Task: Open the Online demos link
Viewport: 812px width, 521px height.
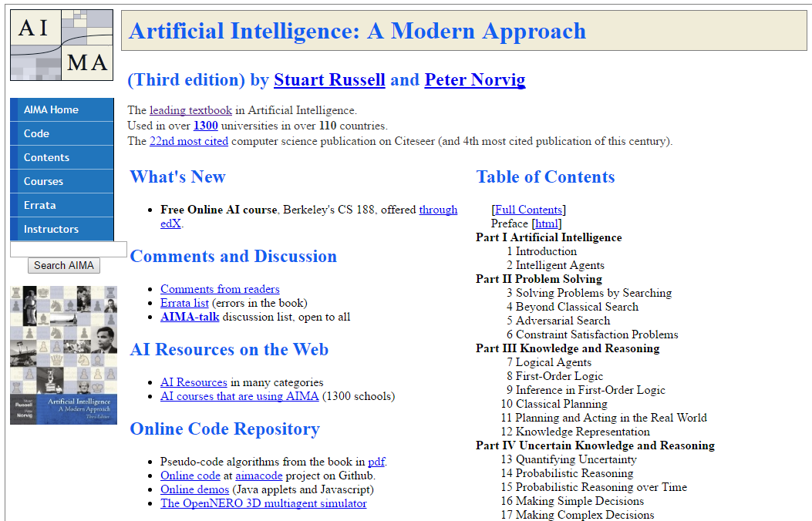Action: [x=194, y=489]
